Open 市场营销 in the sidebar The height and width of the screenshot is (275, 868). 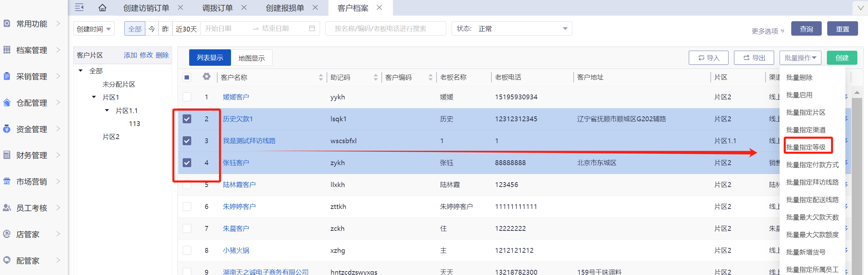pos(32,182)
